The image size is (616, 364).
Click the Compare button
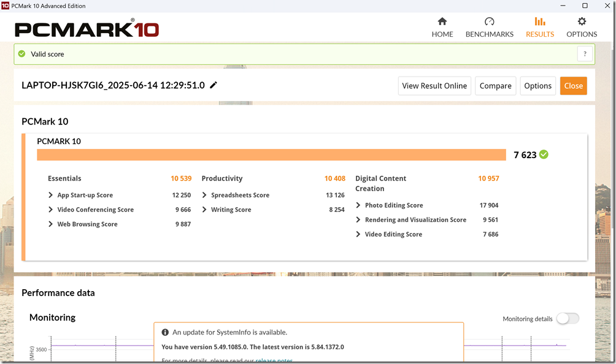(495, 86)
